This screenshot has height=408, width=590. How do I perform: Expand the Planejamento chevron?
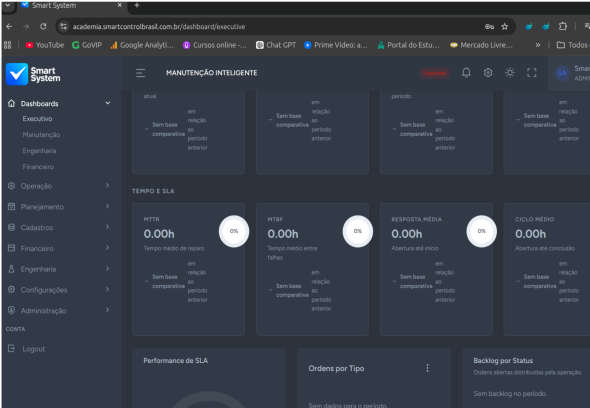108,206
